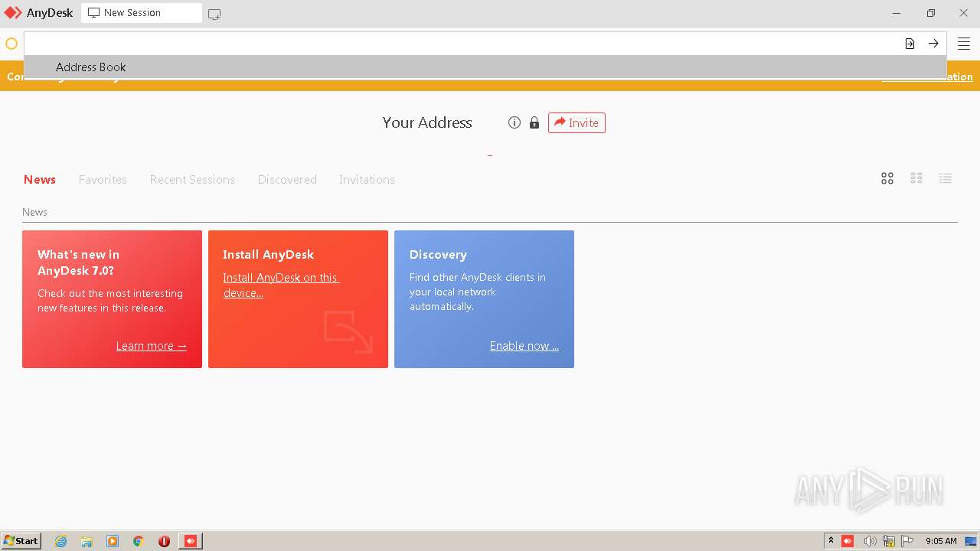Switch to large tiles view
980x551 pixels.
point(887,178)
